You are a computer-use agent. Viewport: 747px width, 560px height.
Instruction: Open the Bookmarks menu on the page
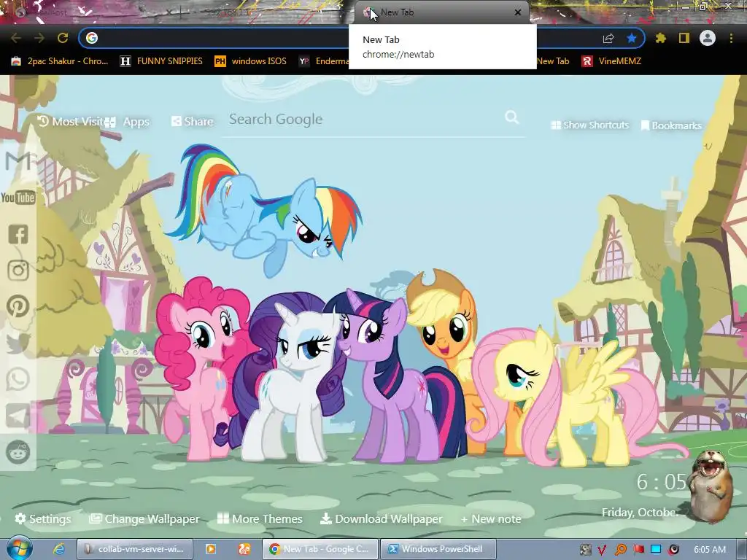coord(671,125)
